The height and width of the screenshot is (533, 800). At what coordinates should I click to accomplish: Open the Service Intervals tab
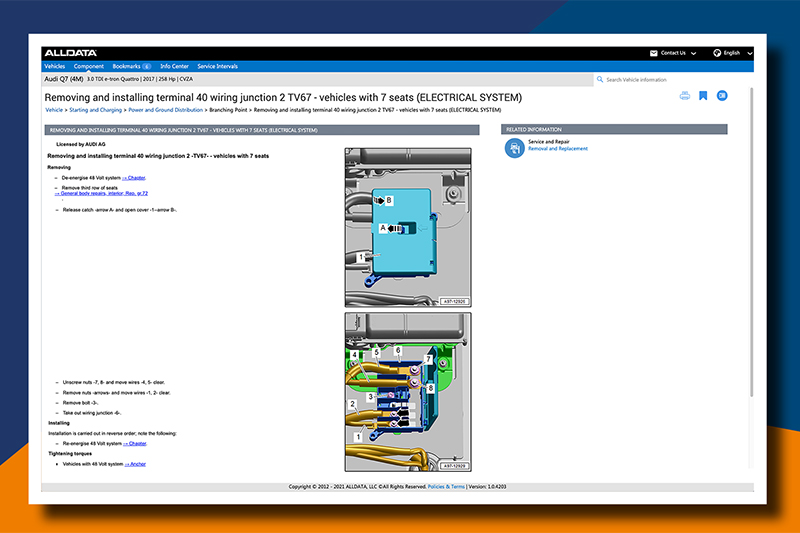click(217, 66)
